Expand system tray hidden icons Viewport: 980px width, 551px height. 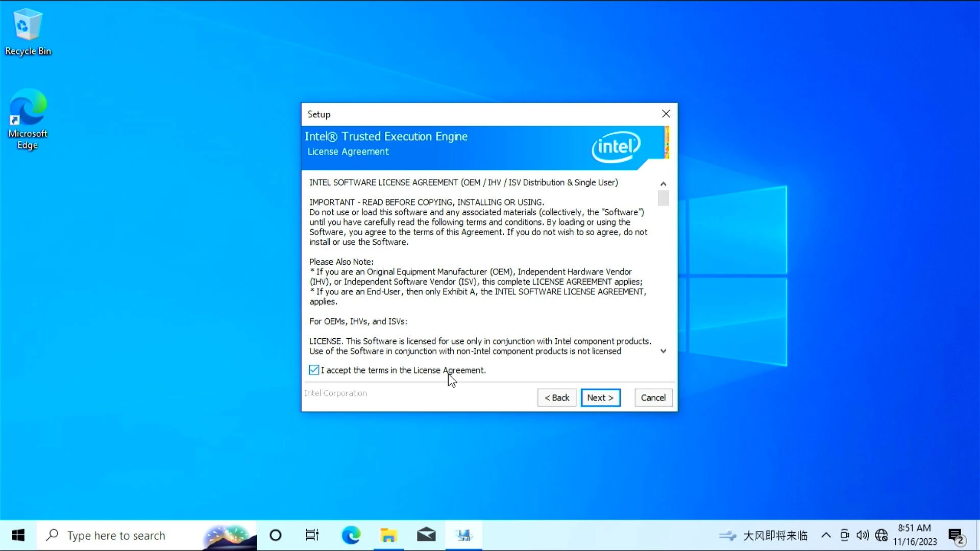pyautogui.click(x=826, y=535)
